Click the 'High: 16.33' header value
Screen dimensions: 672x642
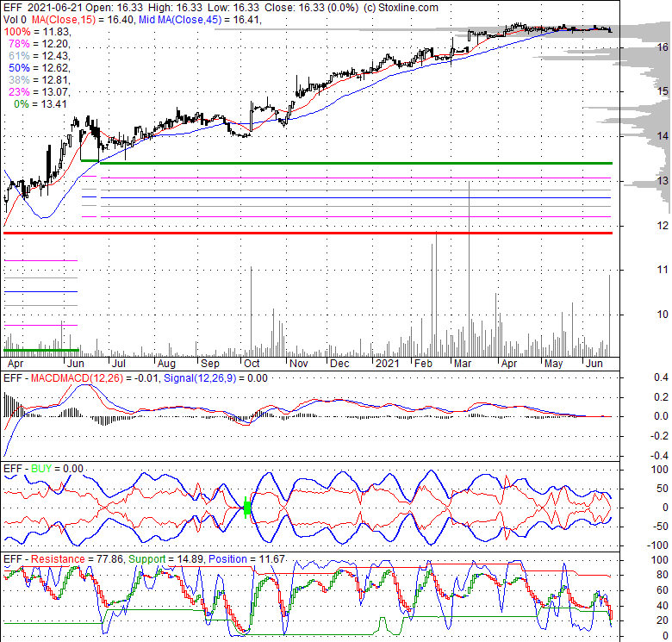pyautogui.click(x=175, y=8)
